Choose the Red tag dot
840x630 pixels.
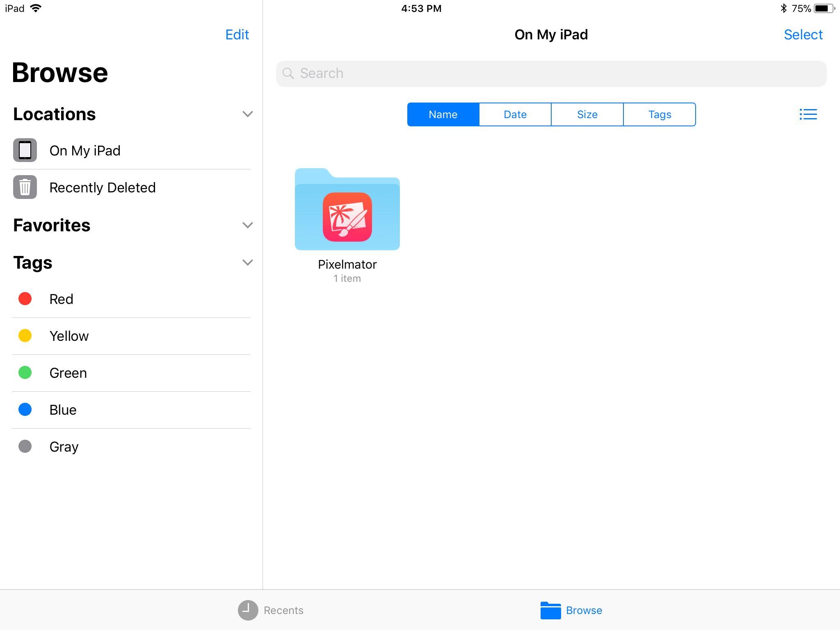coord(25,299)
